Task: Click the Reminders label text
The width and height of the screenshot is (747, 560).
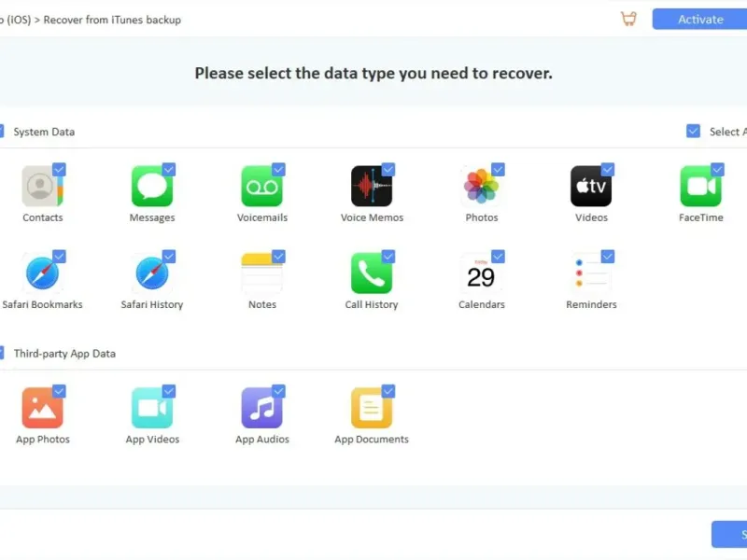Action: click(x=591, y=305)
